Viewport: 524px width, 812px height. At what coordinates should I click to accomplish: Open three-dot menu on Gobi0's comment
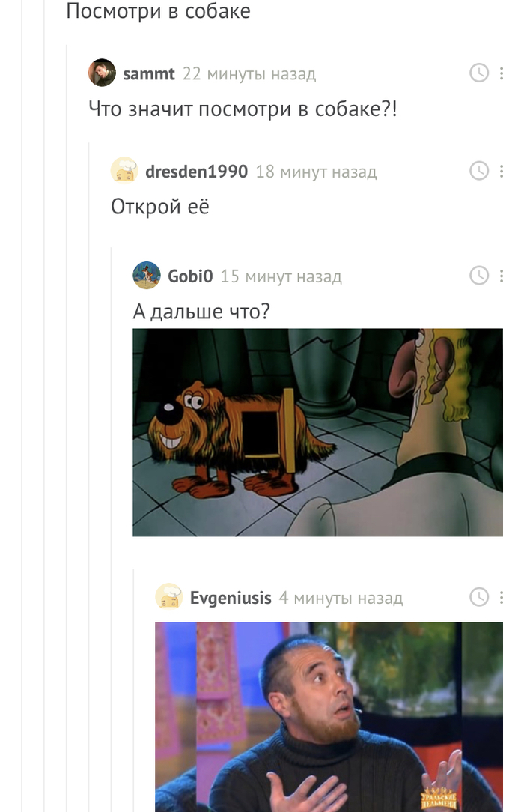pos(502,276)
